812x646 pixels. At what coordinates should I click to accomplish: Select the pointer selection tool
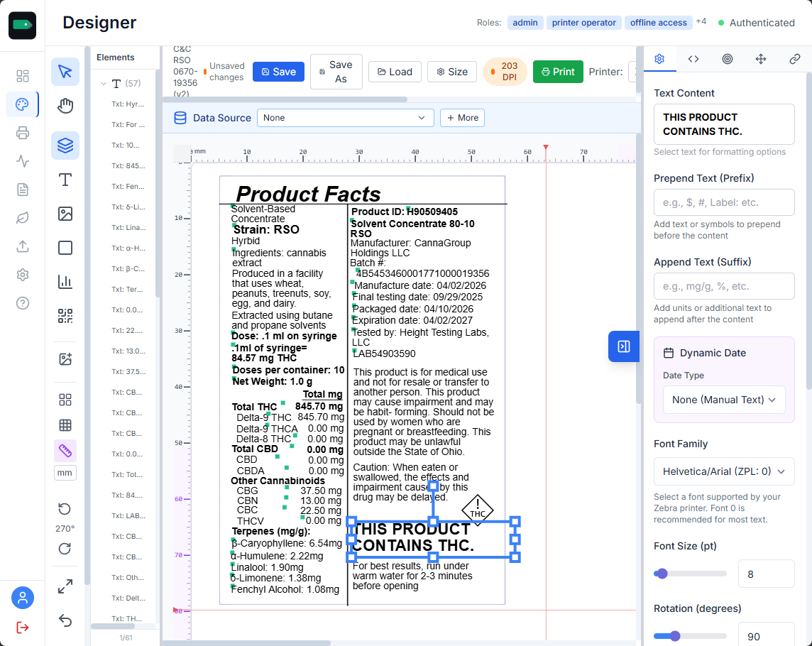pos(65,72)
